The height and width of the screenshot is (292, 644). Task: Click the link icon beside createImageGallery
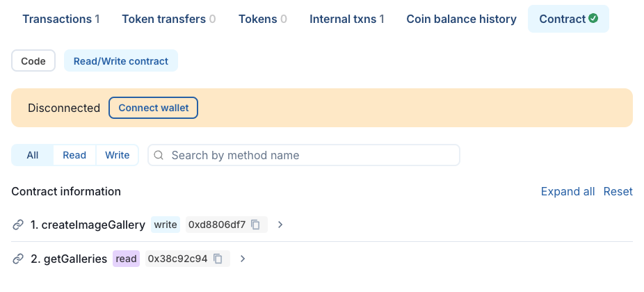click(x=19, y=225)
